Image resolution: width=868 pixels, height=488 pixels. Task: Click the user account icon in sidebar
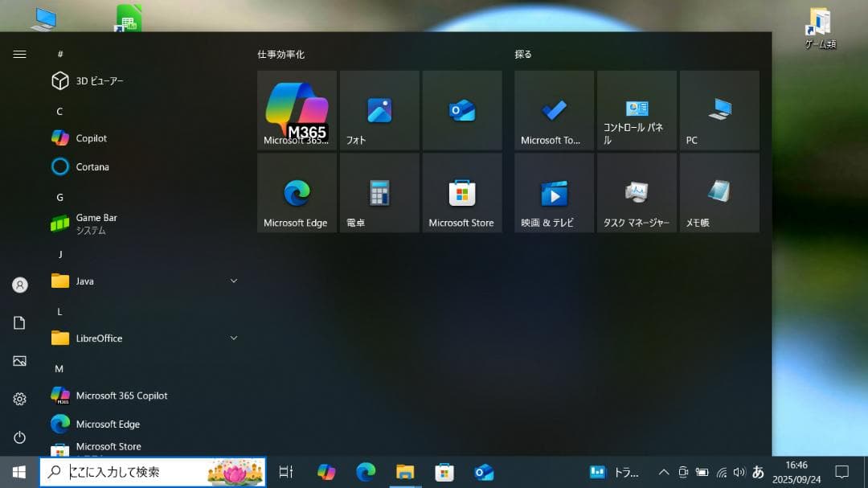click(x=19, y=285)
